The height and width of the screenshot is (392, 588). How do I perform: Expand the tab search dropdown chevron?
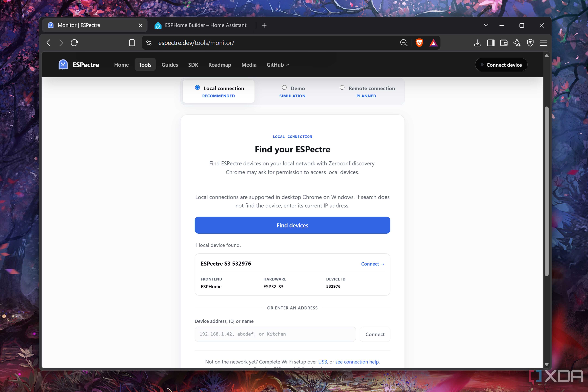click(x=486, y=25)
